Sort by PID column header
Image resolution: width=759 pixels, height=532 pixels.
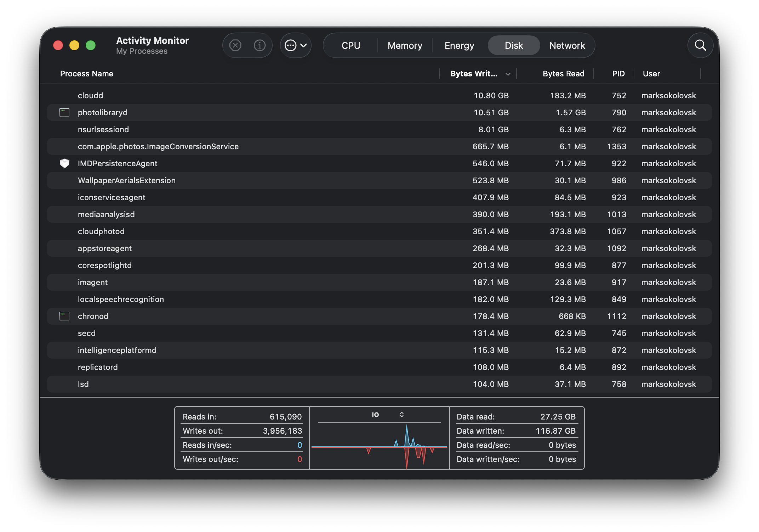[x=618, y=74]
